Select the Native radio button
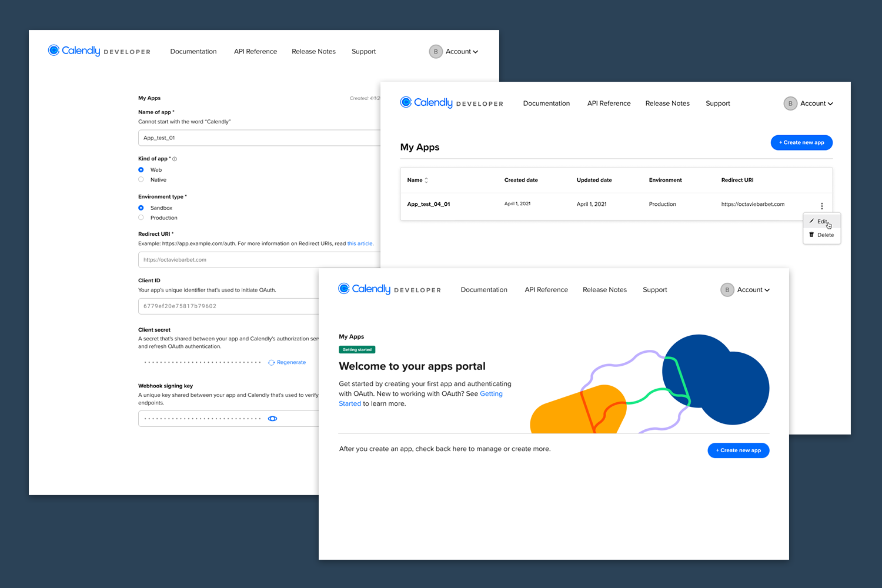The width and height of the screenshot is (882, 588). tap(141, 180)
